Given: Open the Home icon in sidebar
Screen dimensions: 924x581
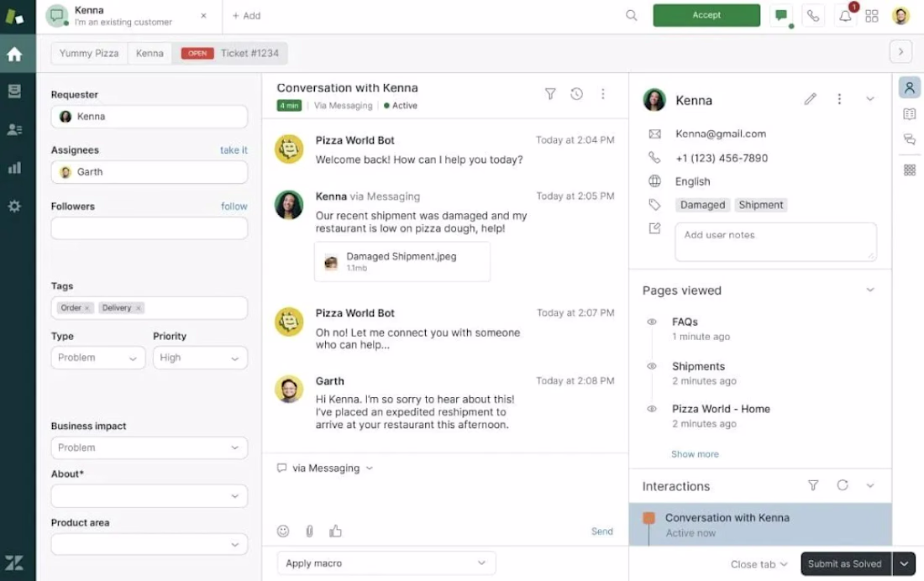Looking at the screenshot, I should click(x=15, y=55).
